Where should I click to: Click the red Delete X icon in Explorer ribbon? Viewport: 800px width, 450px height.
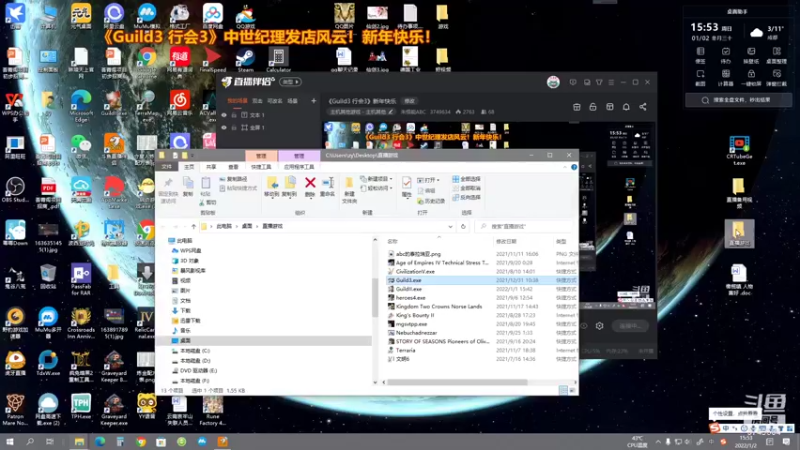pos(310,183)
